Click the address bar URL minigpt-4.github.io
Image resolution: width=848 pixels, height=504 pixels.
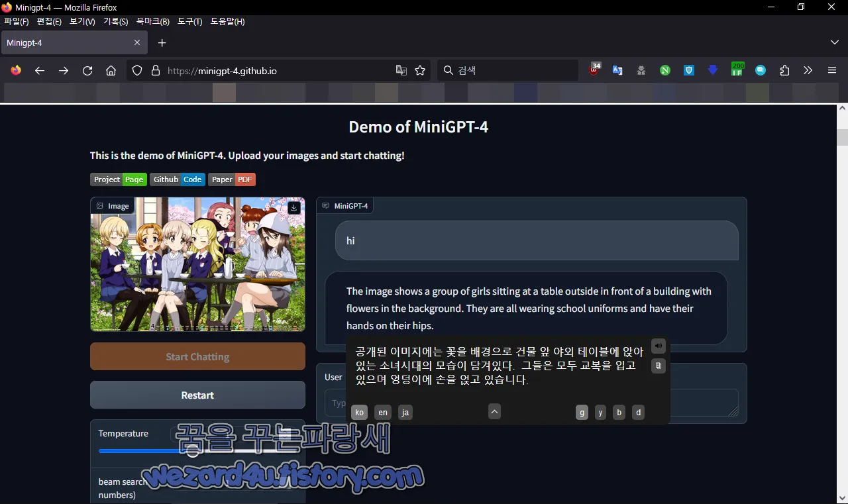[222, 70]
